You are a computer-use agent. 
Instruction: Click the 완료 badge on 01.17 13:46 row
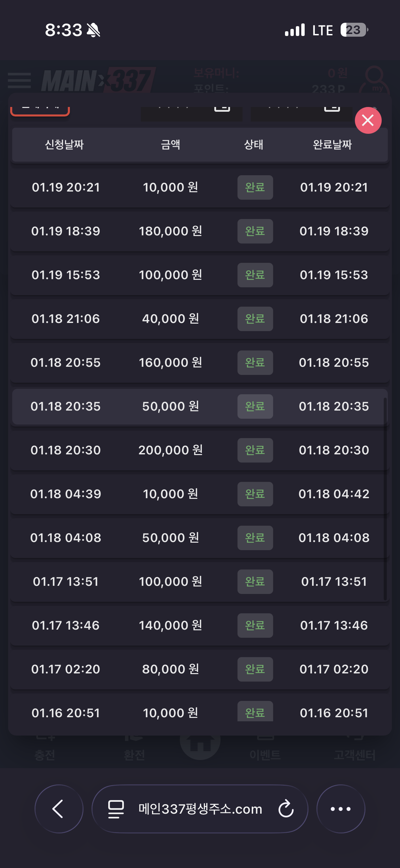(x=255, y=626)
